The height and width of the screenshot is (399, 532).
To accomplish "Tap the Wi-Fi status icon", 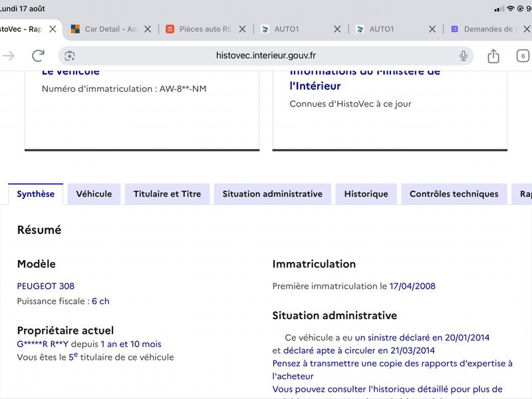I will tap(511, 9).
